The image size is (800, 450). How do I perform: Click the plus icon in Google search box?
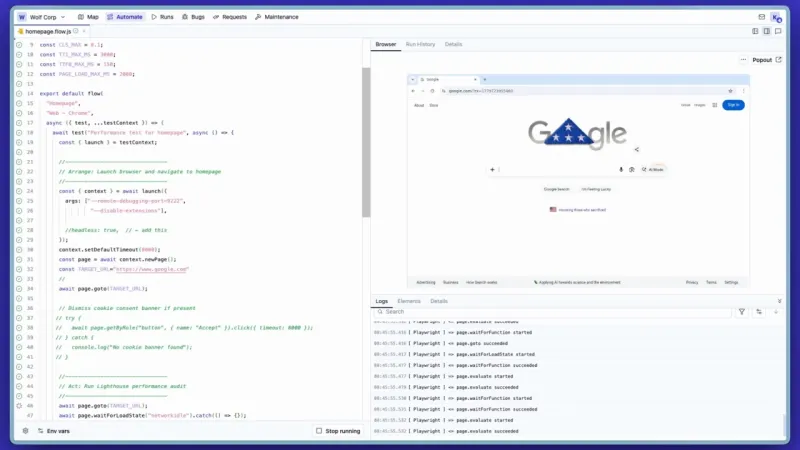pos(492,169)
